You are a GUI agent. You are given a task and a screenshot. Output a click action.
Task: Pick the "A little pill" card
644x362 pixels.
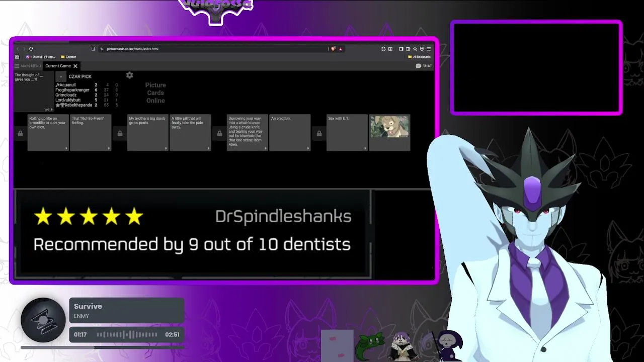[x=190, y=133]
